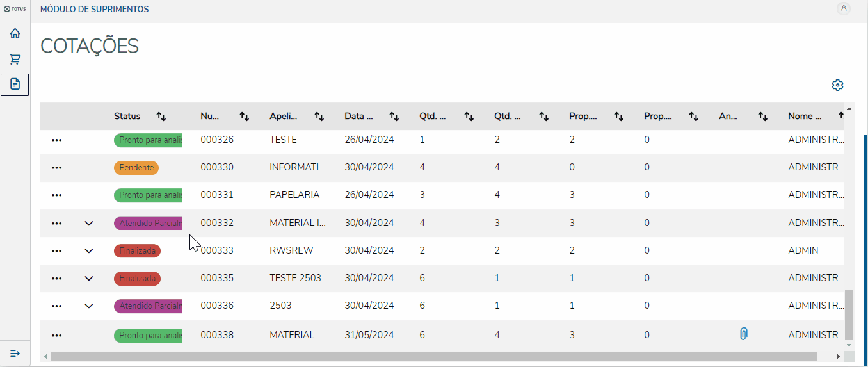Expand row details for quotation 000333
This screenshot has width=868, height=367.
[89, 250]
